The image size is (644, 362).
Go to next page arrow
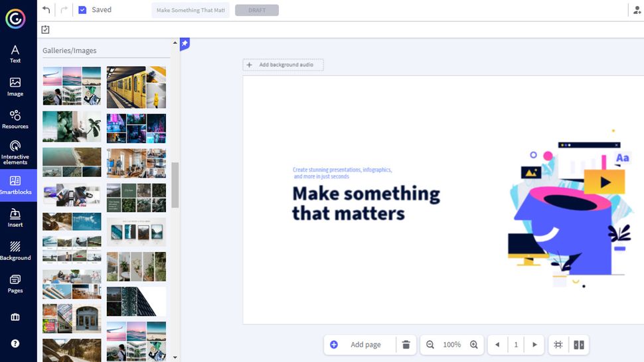[534, 344]
